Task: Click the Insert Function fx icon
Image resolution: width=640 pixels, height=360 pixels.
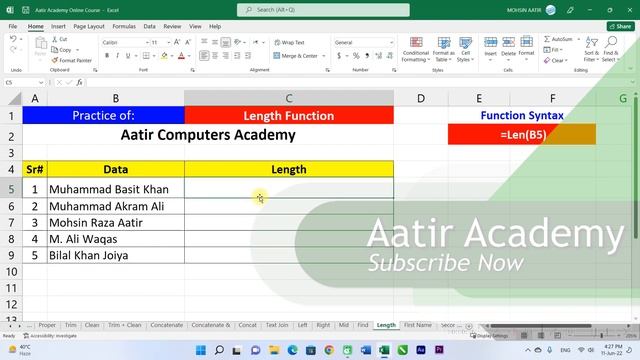Action: 79,82
